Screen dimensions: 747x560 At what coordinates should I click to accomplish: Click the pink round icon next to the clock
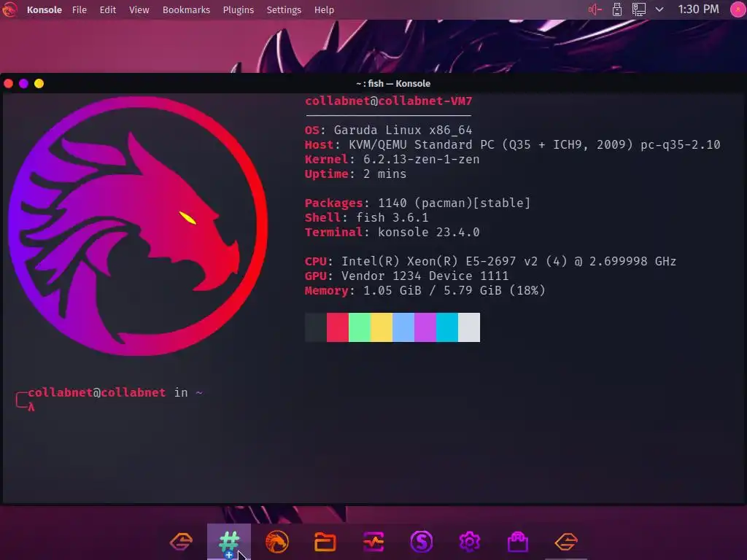tap(738, 9)
